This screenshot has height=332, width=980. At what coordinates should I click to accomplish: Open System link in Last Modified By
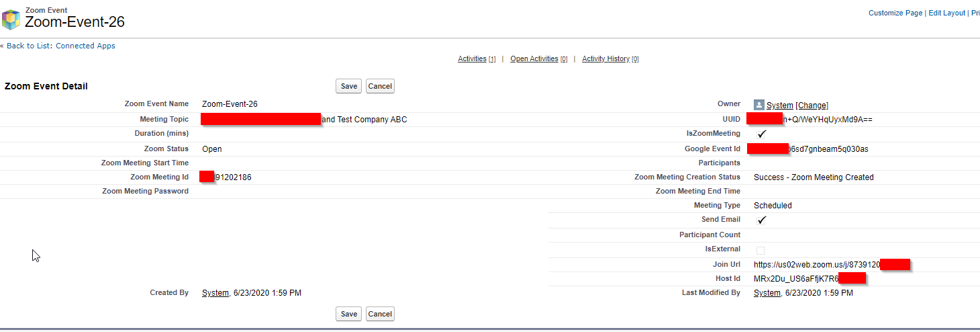point(767,293)
